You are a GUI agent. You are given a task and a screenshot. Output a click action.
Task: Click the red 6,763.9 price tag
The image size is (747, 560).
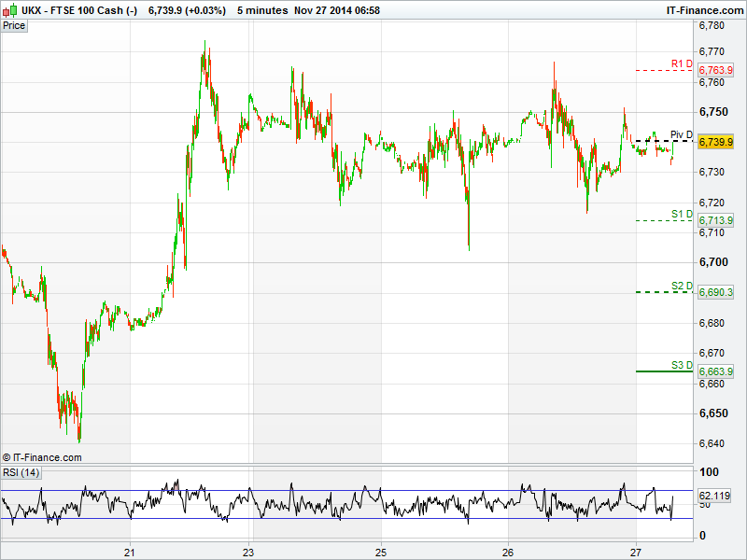click(715, 71)
